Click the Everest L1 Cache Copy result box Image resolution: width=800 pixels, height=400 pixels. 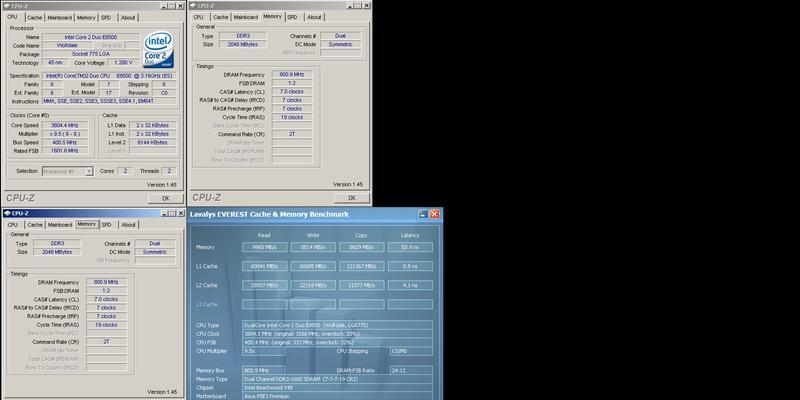[x=362, y=266]
